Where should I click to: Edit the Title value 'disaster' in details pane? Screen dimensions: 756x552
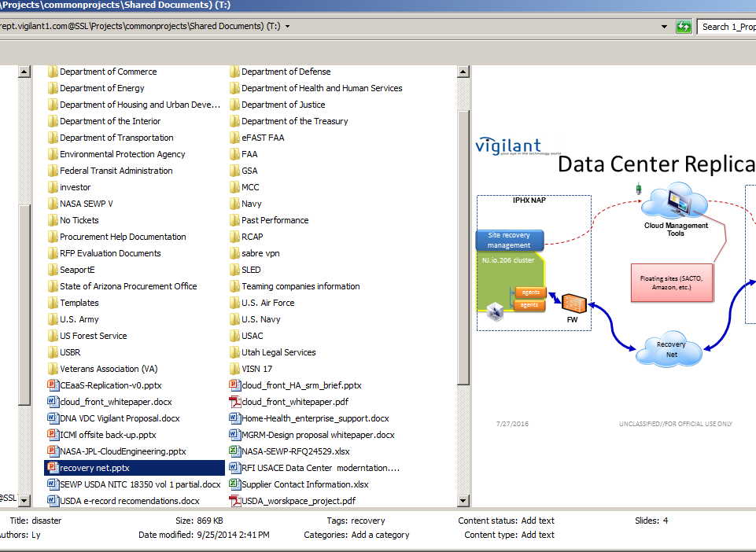coord(46,521)
